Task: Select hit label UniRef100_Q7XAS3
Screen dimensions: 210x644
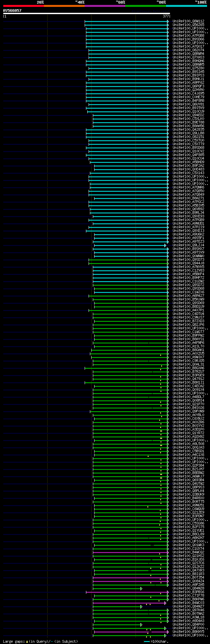Action: pos(188,57)
